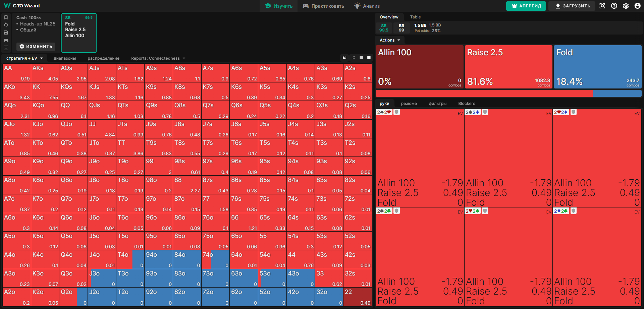
Task: Select the blue Fold action tile
Action: pyautogui.click(x=597, y=67)
